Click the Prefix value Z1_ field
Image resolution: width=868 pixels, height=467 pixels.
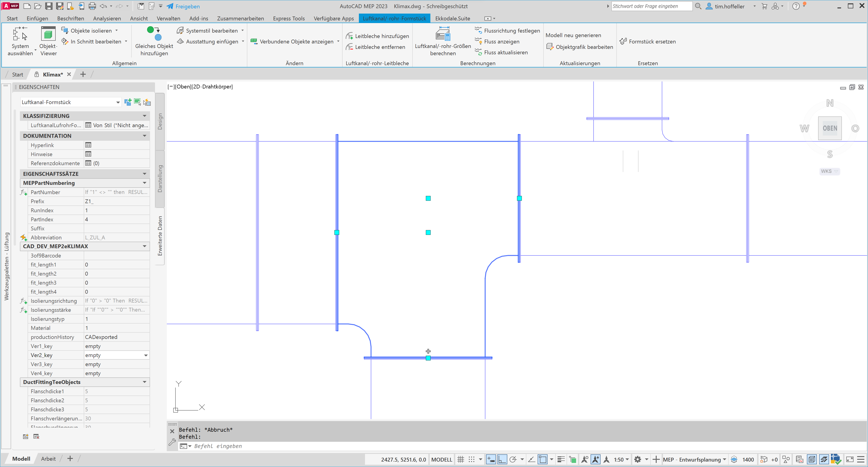pos(116,201)
